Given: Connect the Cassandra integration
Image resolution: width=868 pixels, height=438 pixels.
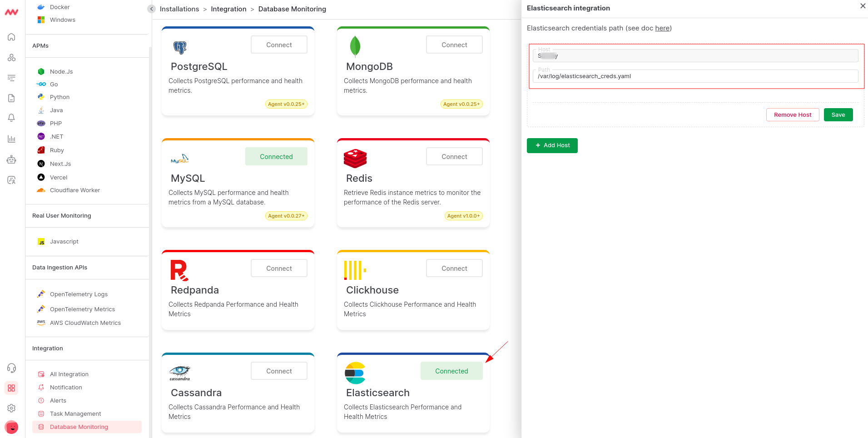Looking at the screenshot, I should tap(279, 371).
